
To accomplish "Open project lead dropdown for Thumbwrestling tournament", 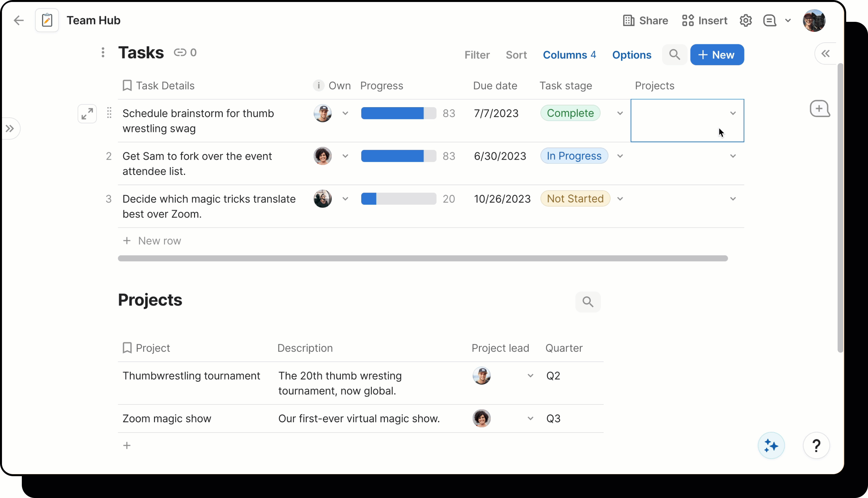I will pyautogui.click(x=530, y=376).
